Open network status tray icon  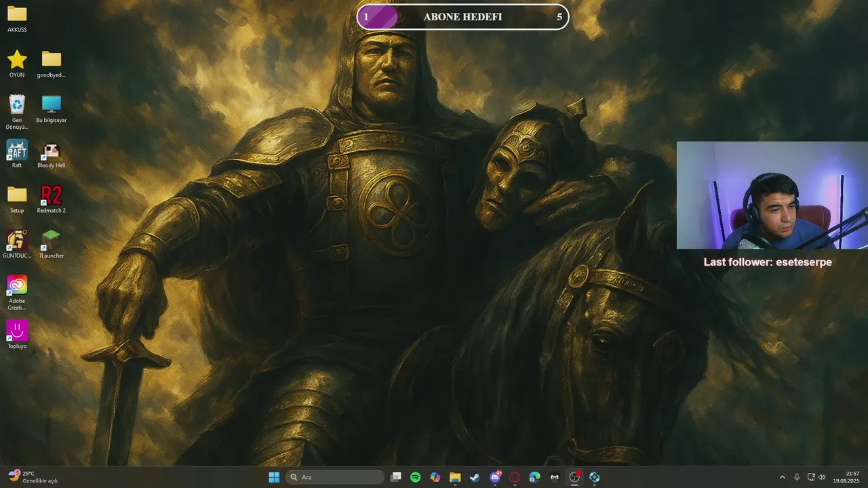pyautogui.click(x=811, y=477)
